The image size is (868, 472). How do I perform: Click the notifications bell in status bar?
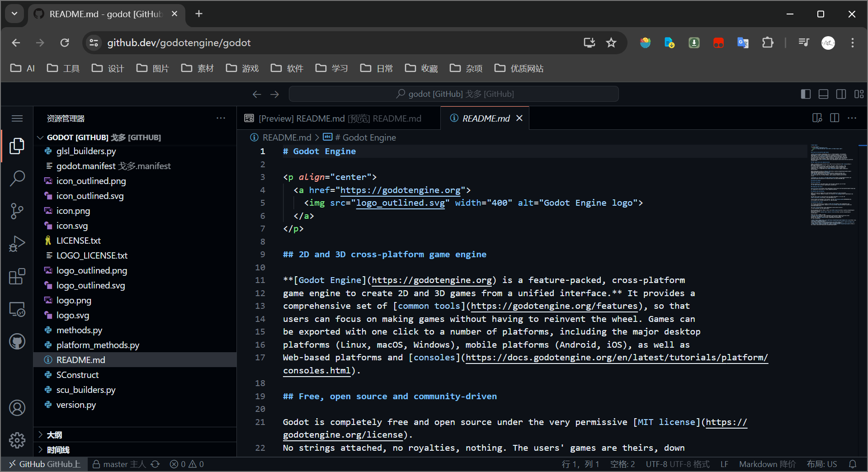click(853, 464)
